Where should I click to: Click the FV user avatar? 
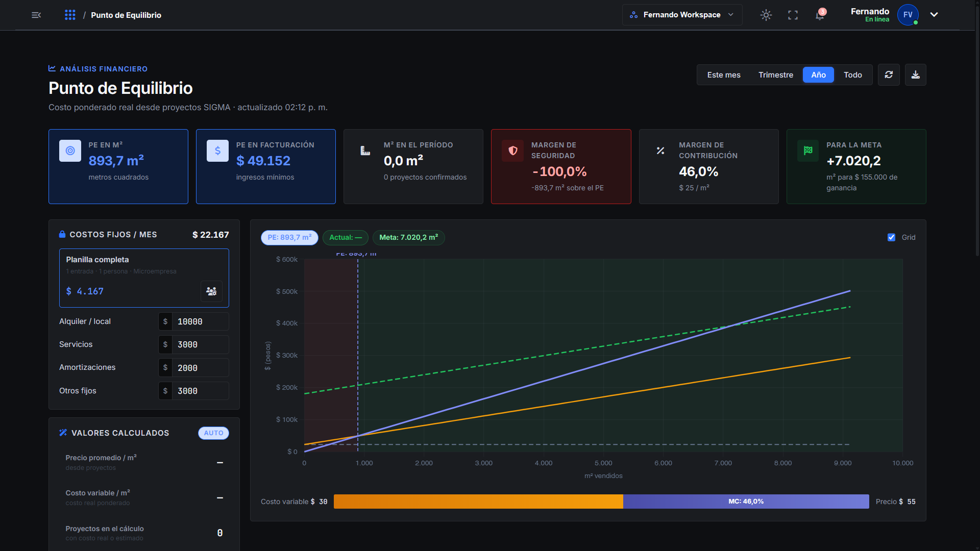[x=908, y=15]
